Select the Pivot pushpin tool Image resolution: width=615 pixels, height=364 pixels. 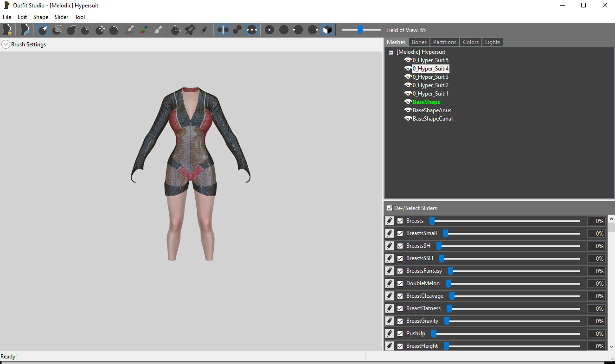pyautogui.click(x=190, y=30)
